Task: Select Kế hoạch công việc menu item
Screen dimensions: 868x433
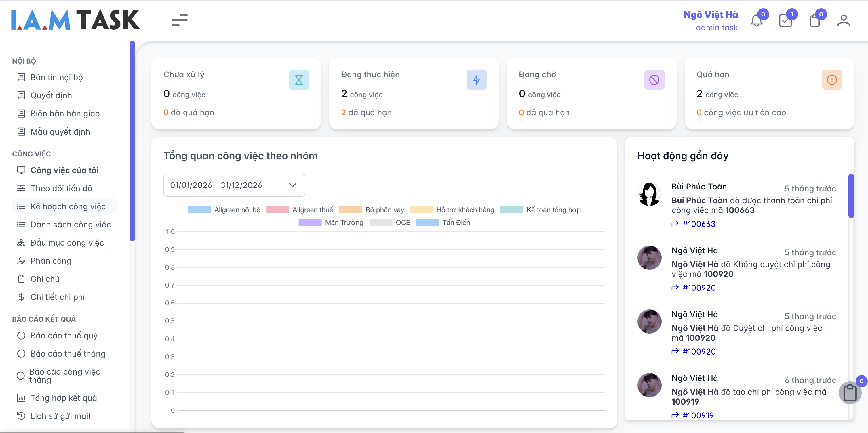Action: 68,206
